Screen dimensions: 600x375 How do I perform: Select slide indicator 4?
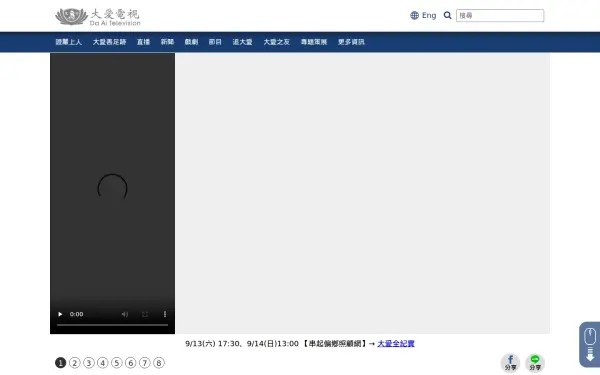tap(103, 363)
